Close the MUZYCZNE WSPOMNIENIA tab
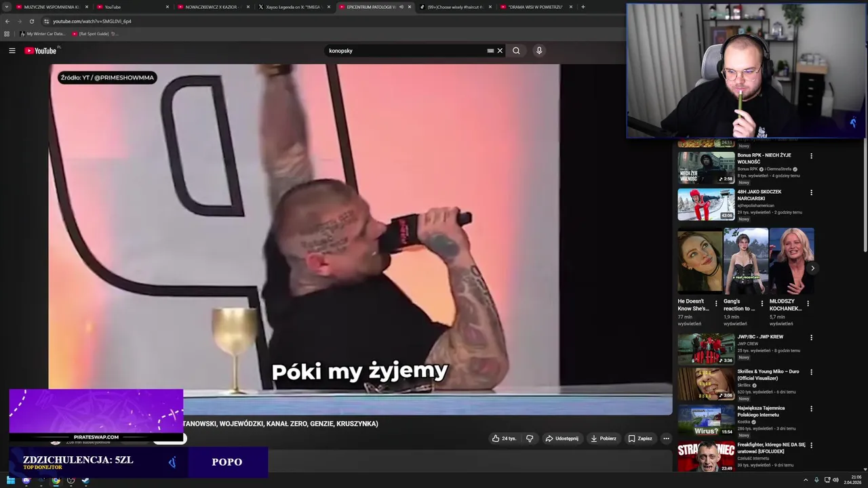868x488 pixels. point(87,7)
